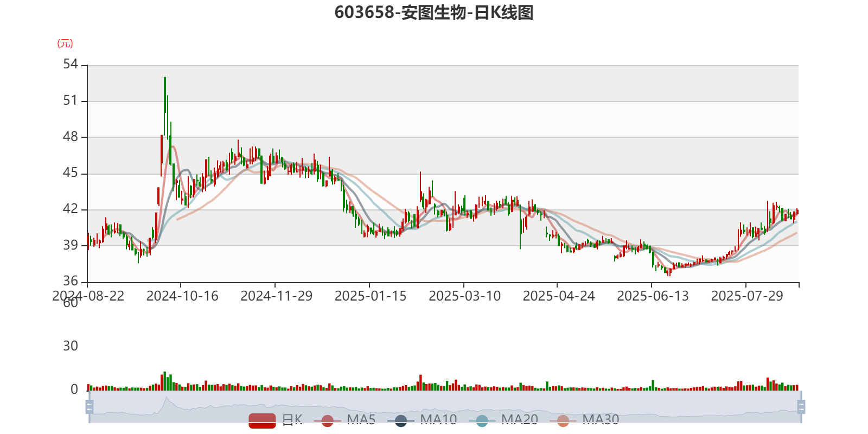Click the 2024-10-16 date axis label
This screenshot has height=434, width=868.
[x=182, y=296]
